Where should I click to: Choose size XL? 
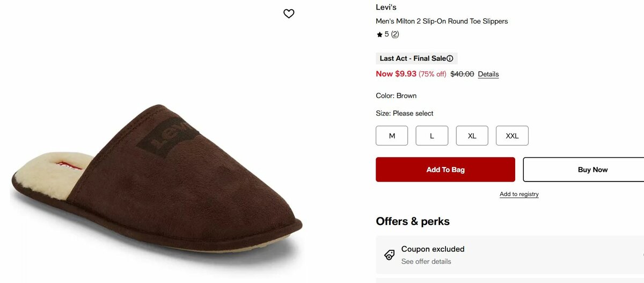[472, 136]
